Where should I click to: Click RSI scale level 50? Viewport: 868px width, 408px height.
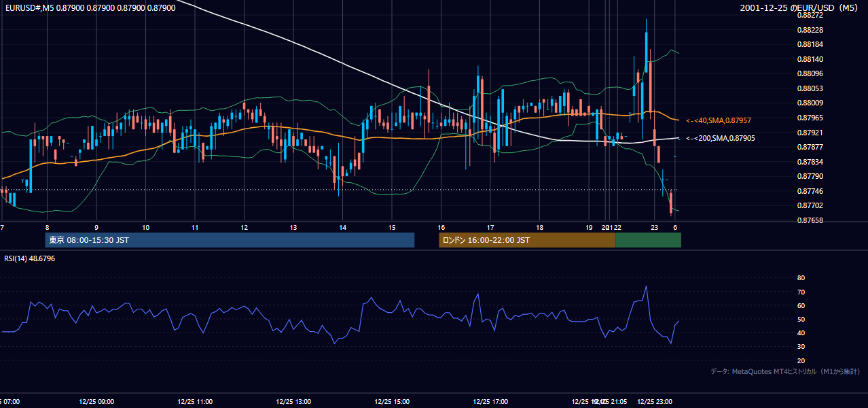pyautogui.click(x=801, y=319)
